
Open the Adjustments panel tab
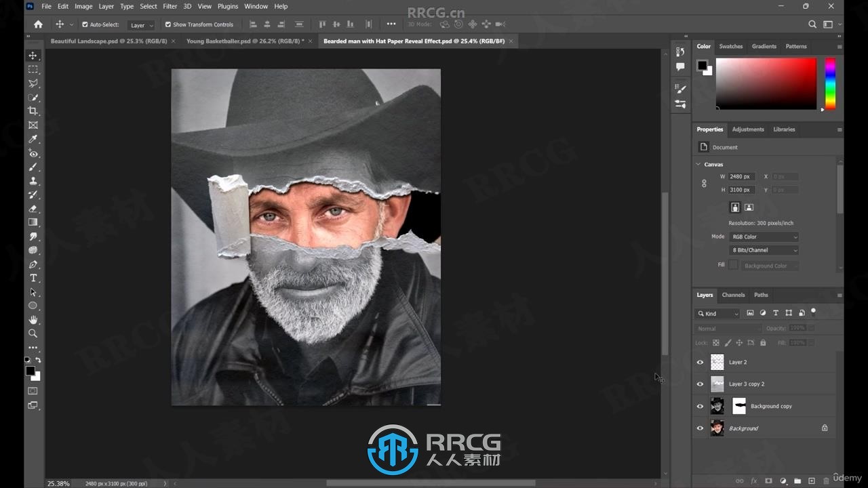[748, 129]
